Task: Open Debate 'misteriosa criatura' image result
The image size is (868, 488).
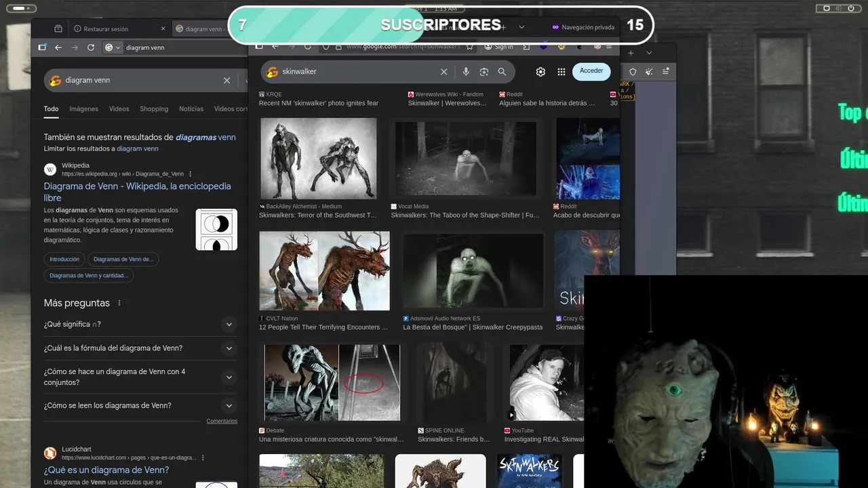Action: tap(332, 383)
